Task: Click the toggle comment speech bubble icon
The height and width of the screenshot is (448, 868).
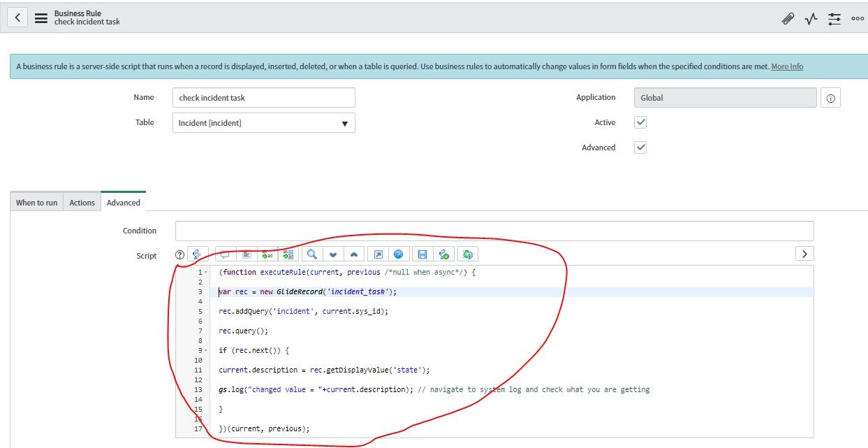Action: point(225,254)
